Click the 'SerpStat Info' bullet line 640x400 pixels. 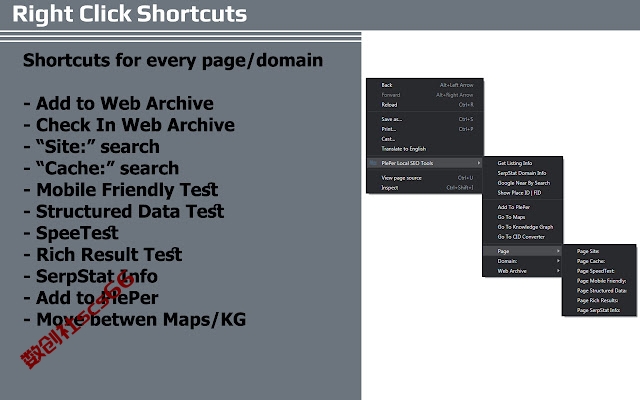[91, 276]
